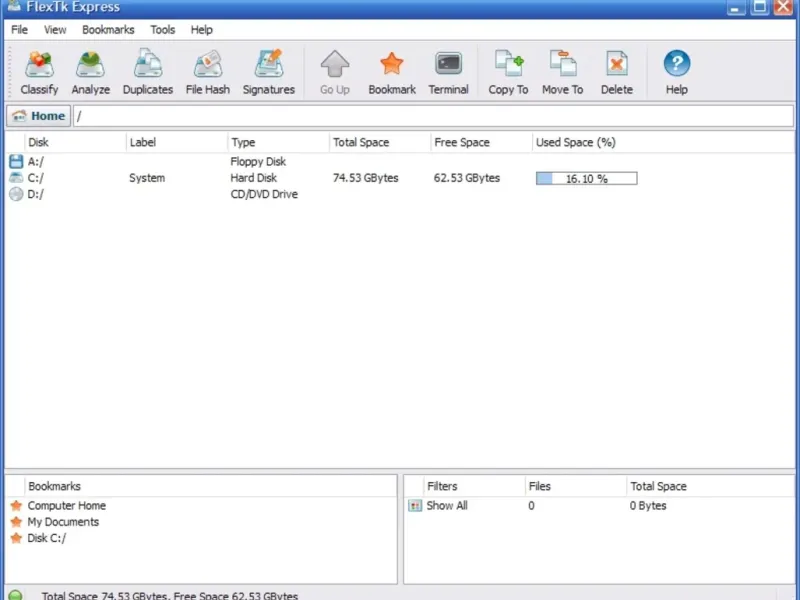Select the C:/ hard disk icon
800x600 pixels.
coord(16,178)
